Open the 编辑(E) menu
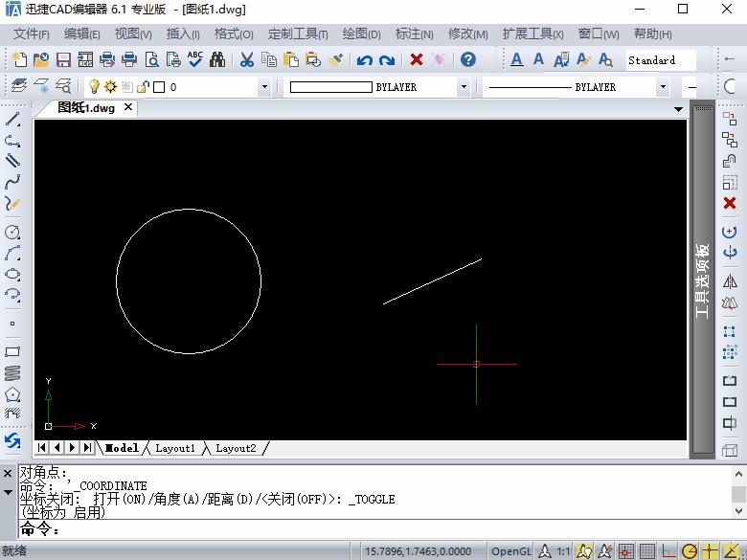This screenshot has height=560, width=747. tap(82, 34)
